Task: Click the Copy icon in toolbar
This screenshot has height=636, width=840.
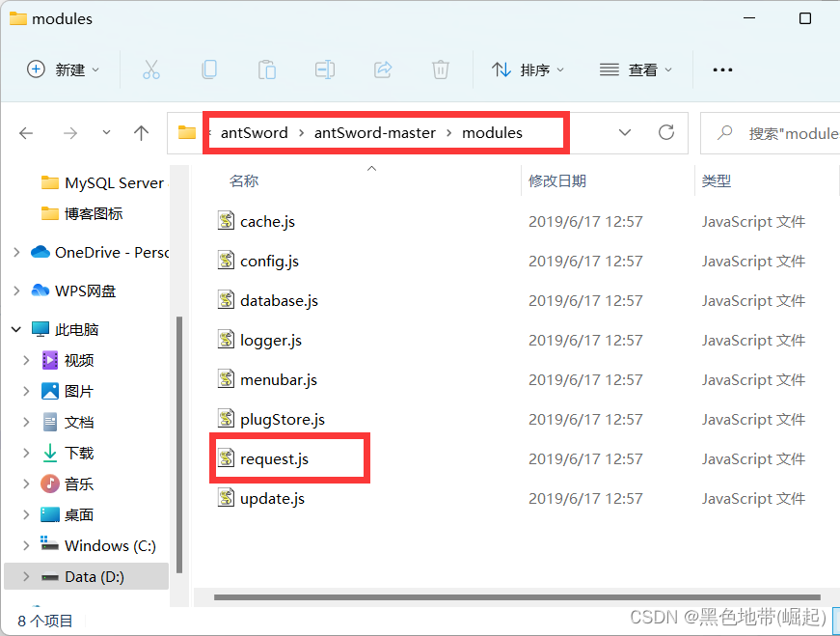Action: (x=209, y=69)
